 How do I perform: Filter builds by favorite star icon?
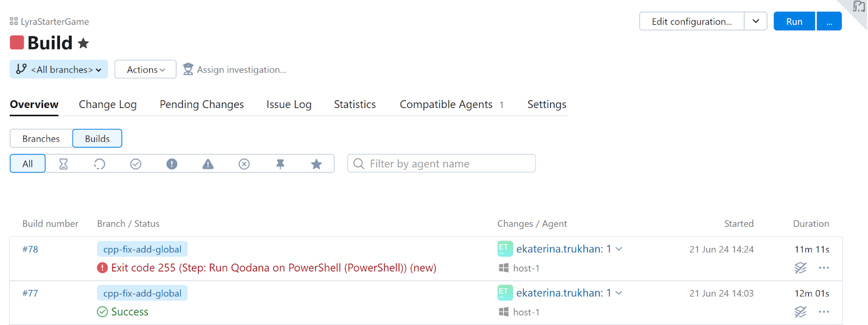pyautogui.click(x=316, y=164)
